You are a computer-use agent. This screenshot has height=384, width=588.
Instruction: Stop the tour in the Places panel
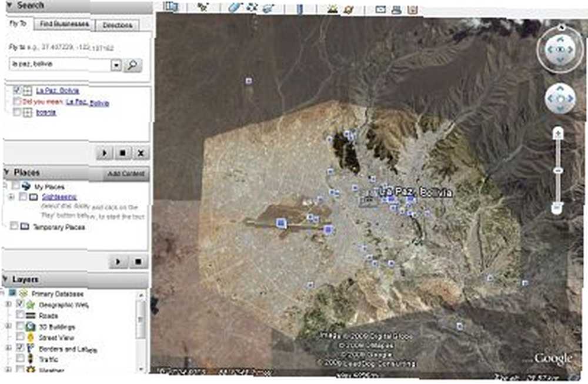click(138, 261)
